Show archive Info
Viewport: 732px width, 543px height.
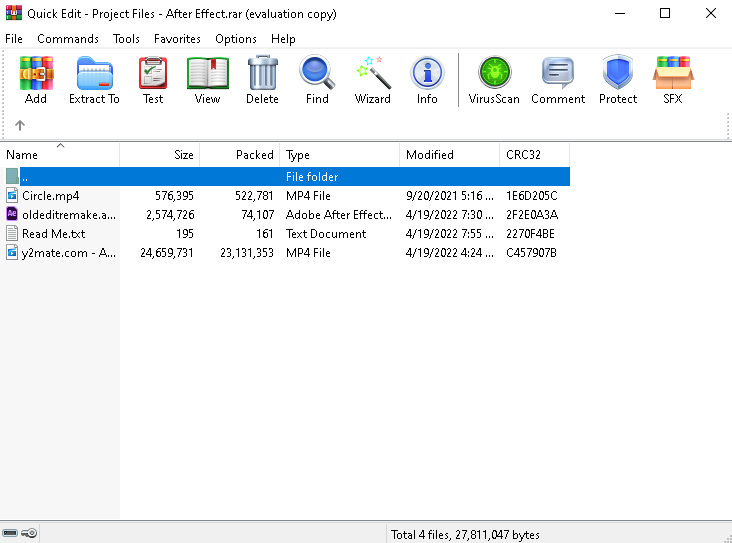point(427,73)
